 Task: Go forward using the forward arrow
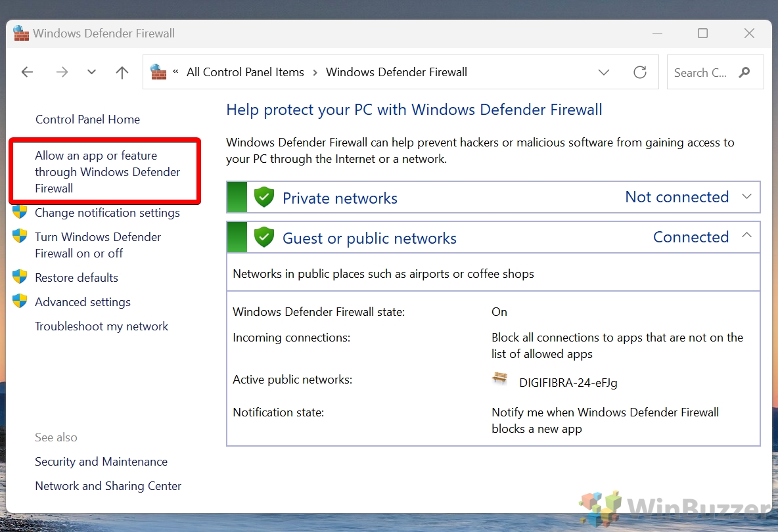(x=62, y=72)
